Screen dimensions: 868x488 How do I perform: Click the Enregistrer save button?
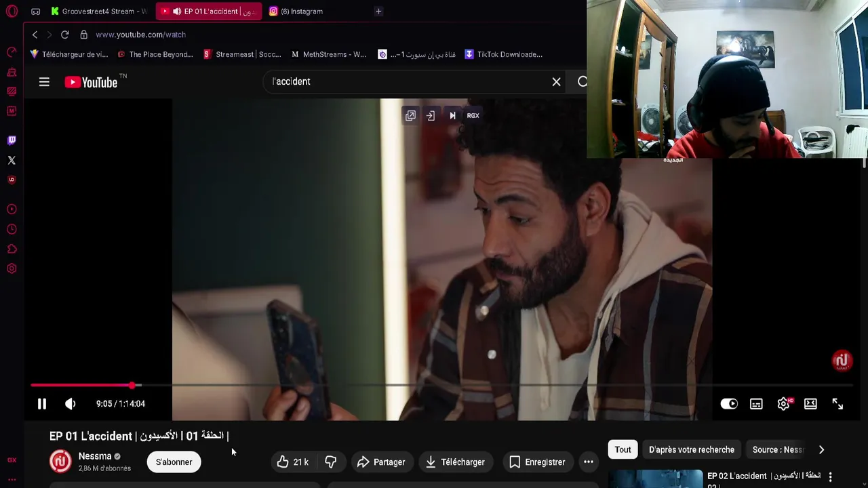[x=537, y=462]
